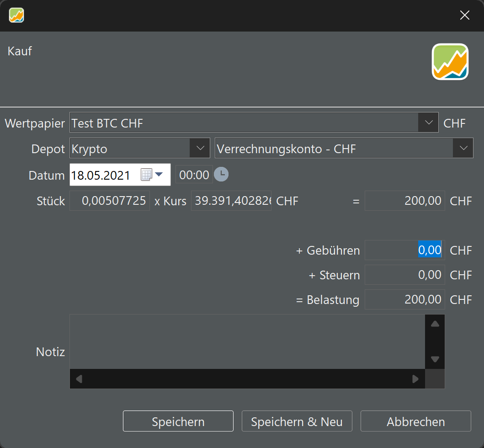This screenshot has height=448, width=484.
Task: Click the Speichern & Neu button
Action: (x=297, y=421)
